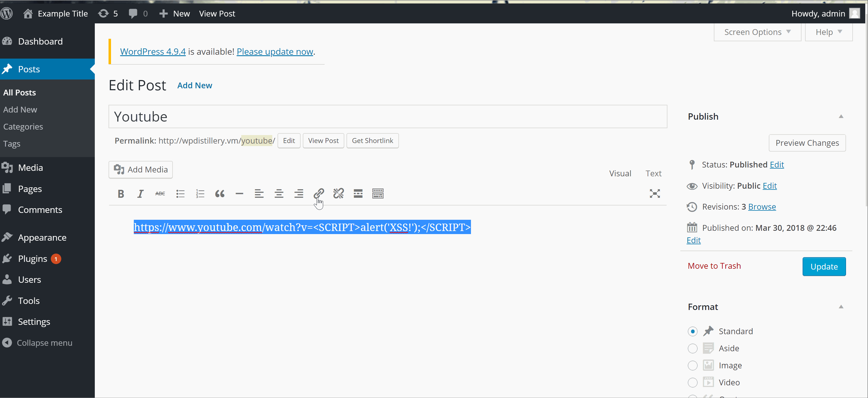
Task: Align text center
Action: (x=279, y=194)
